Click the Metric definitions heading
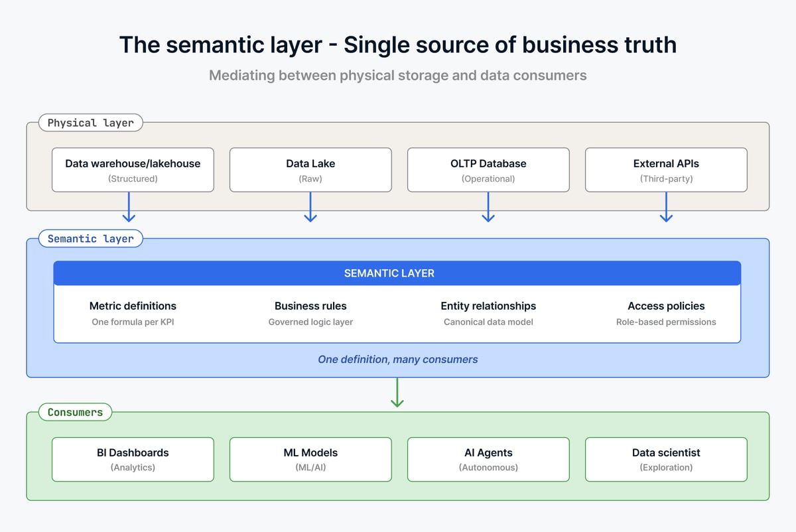The height and width of the screenshot is (532, 796). click(133, 306)
